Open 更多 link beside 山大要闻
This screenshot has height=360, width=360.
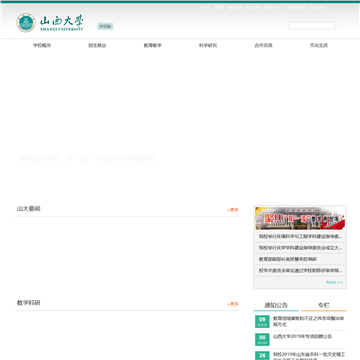click(233, 210)
